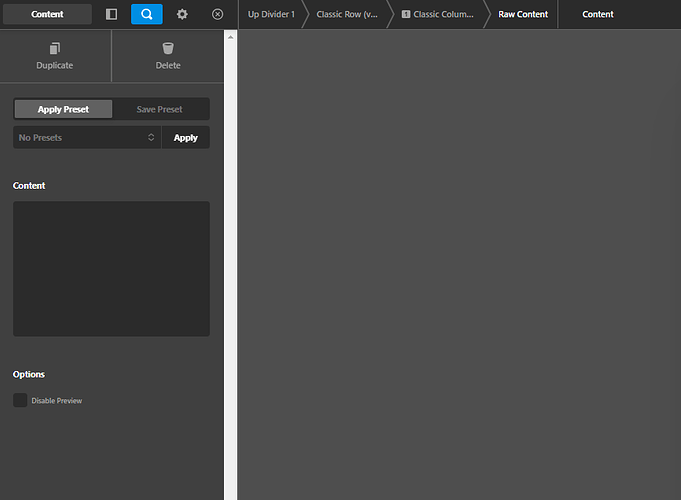Delete the current element

(x=168, y=56)
